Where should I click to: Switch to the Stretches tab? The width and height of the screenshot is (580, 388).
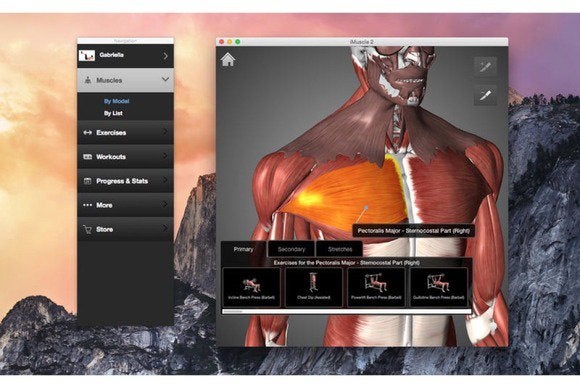pos(340,249)
